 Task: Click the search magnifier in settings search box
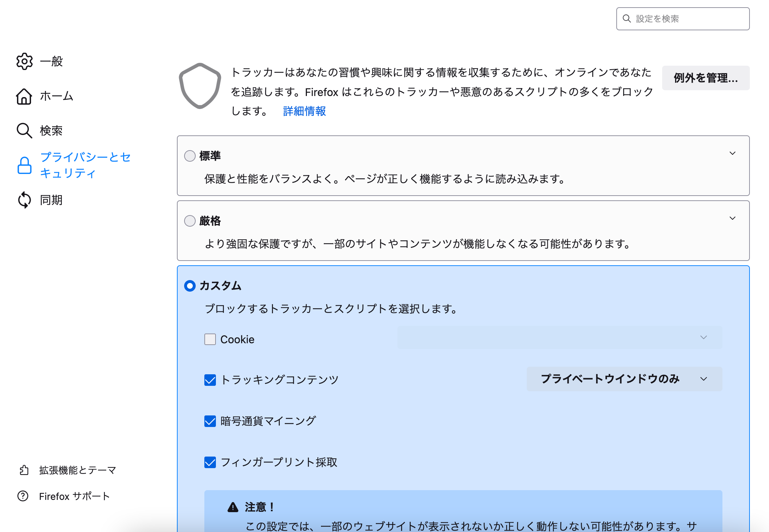pos(627,19)
